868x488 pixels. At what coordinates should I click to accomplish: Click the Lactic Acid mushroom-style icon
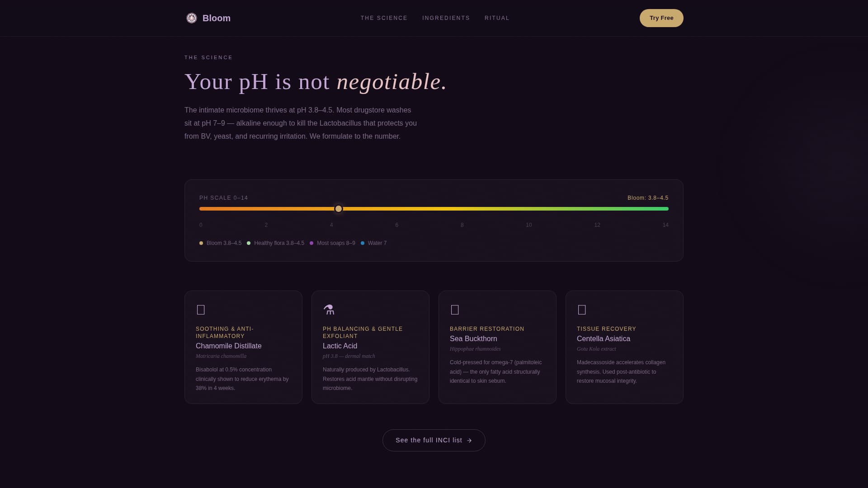[x=330, y=310]
